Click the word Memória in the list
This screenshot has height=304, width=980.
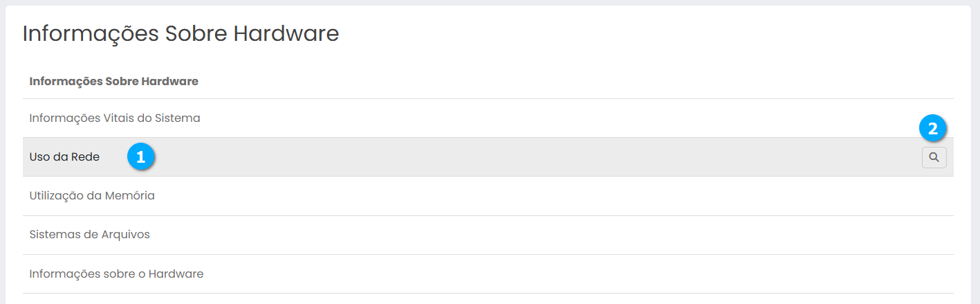[x=131, y=196]
